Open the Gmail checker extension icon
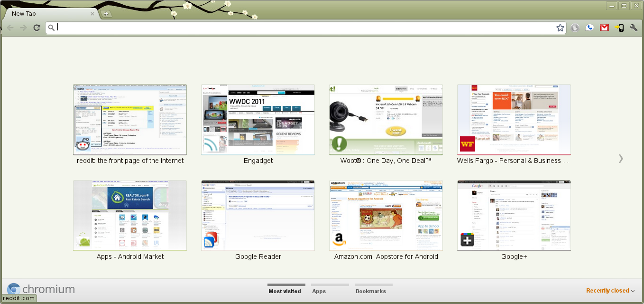The height and width of the screenshot is (304, 644). coord(604,28)
